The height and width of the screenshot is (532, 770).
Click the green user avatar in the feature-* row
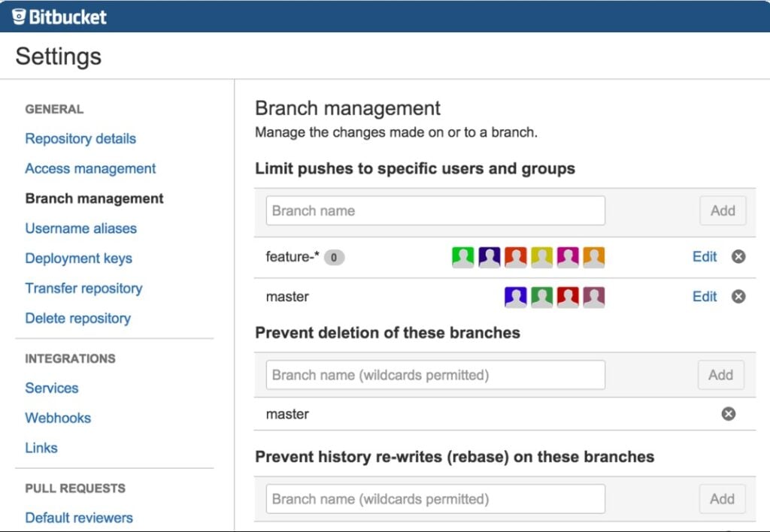(x=462, y=257)
